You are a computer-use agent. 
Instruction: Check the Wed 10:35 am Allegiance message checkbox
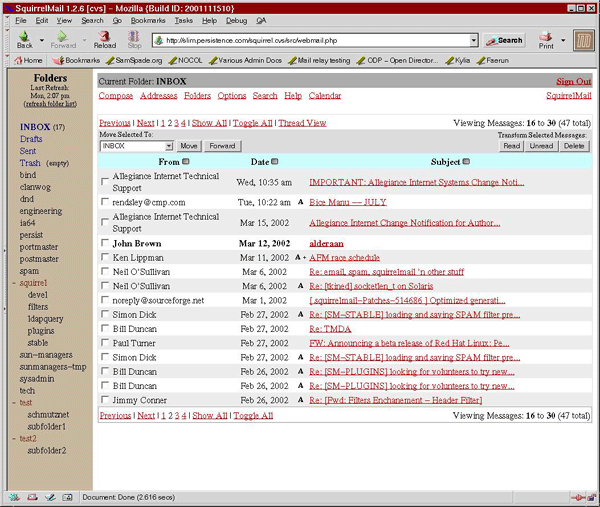point(104,181)
